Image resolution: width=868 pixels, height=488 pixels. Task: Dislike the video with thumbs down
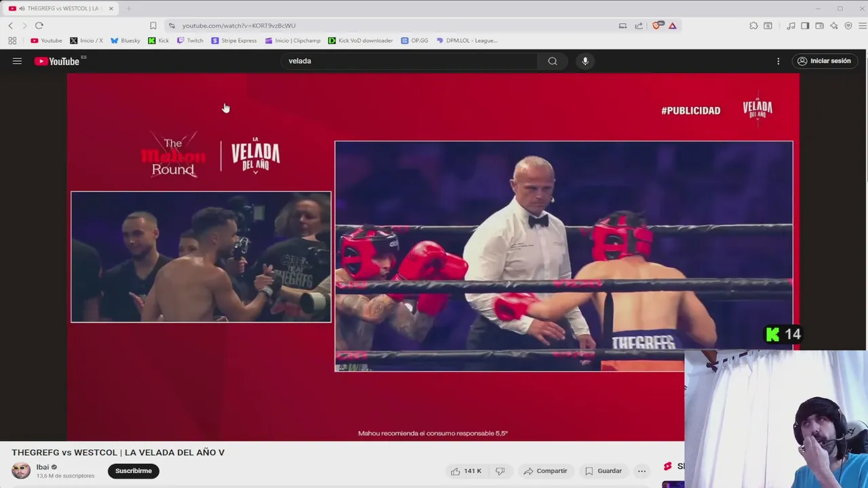click(x=500, y=471)
